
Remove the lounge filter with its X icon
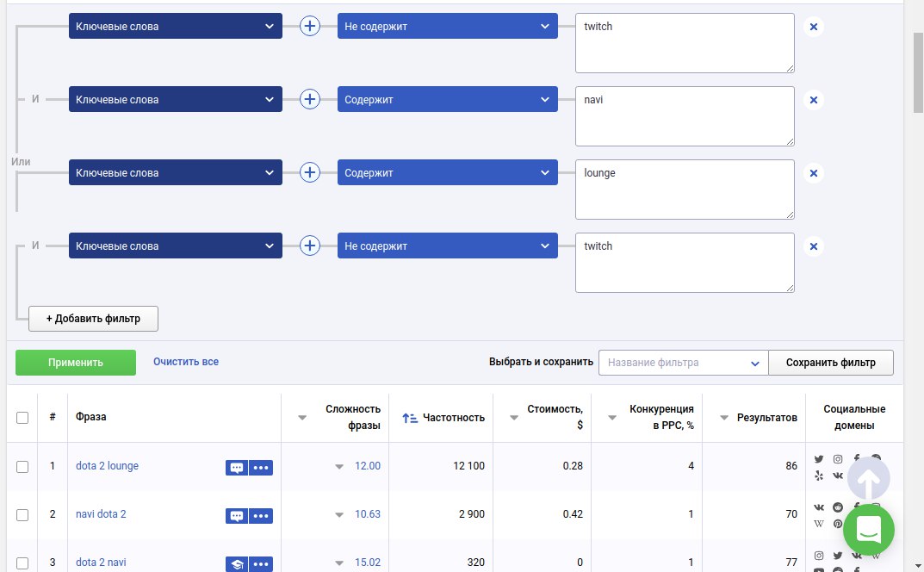pyautogui.click(x=813, y=173)
